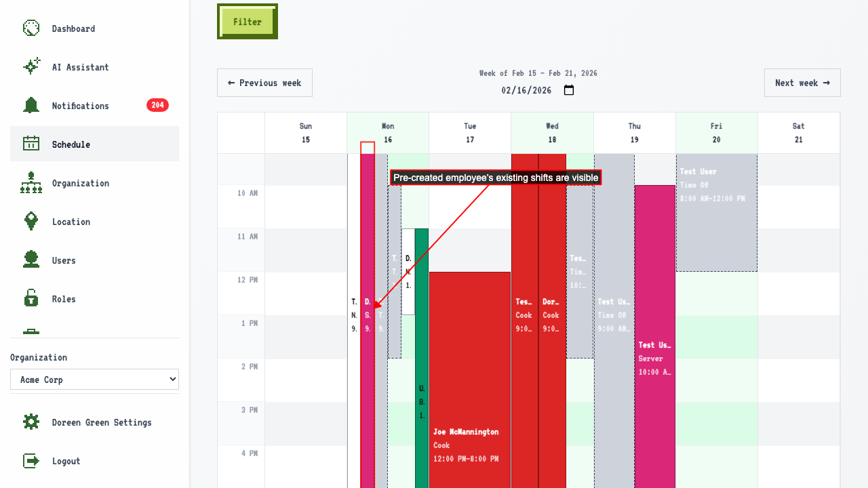Select the Schedule calendar icon
Viewport: 868px width, 488px height.
tap(31, 144)
